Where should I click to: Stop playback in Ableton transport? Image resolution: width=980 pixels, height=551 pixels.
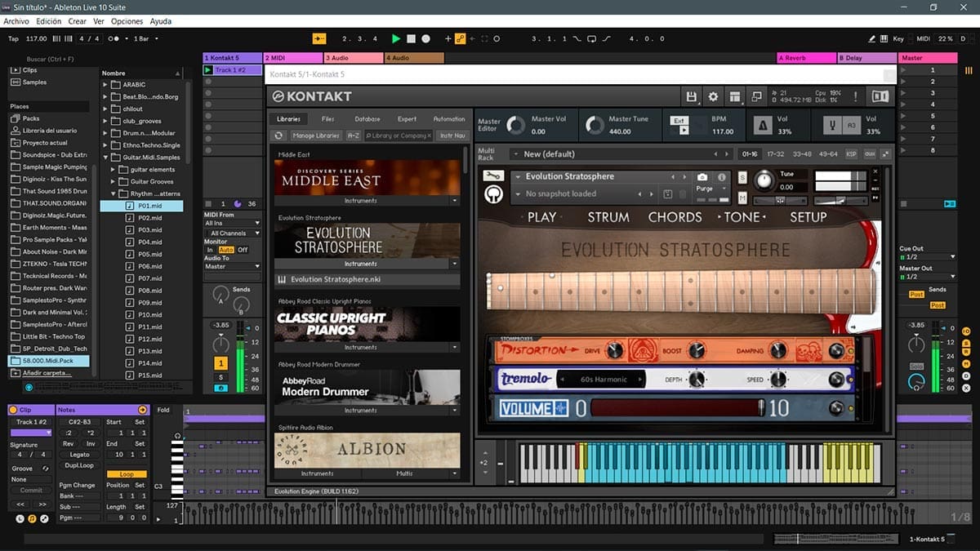pyautogui.click(x=412, y=38)
